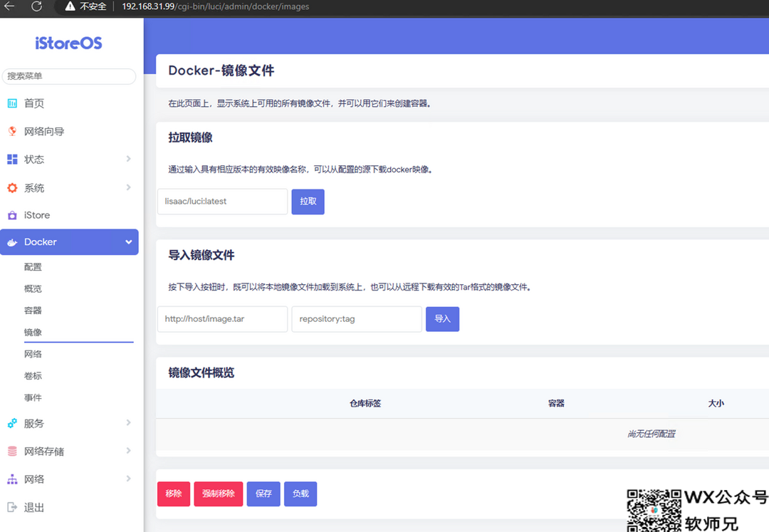
Task: Reload the page with refresh icon
Action: [x=36, y=6]
